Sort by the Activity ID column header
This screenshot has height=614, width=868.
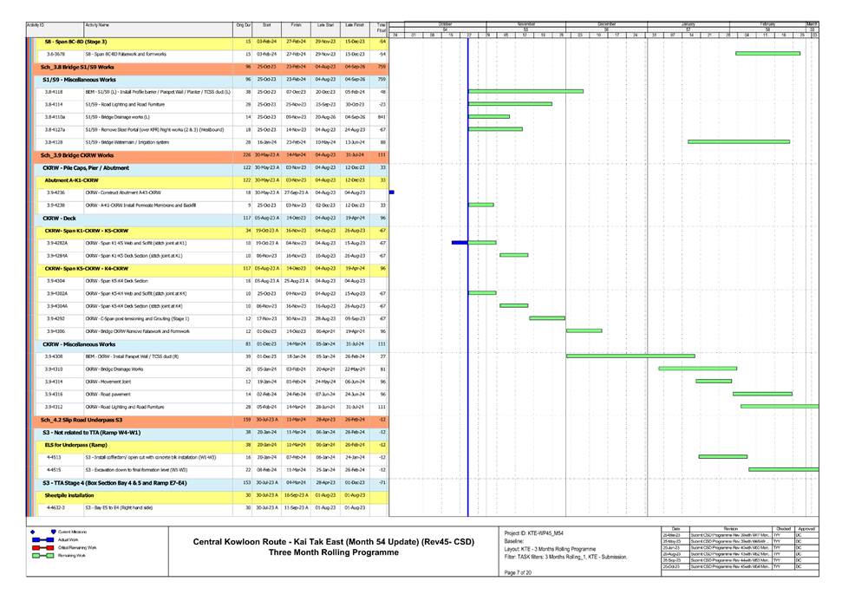[36, 27]
